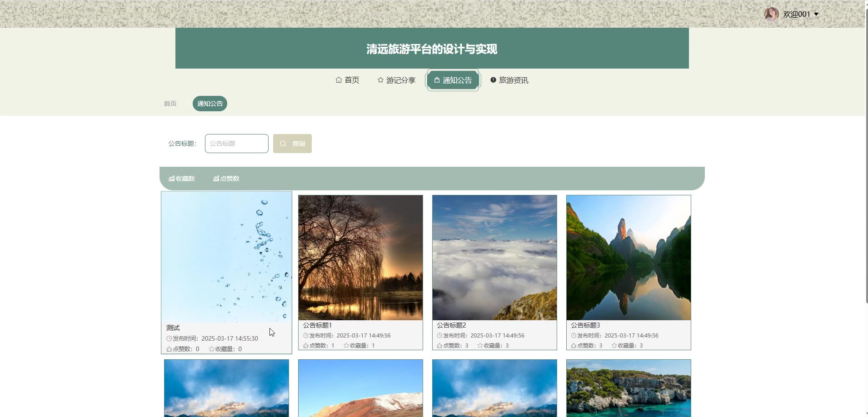The height and width of the screenshot is (417, 868).
Task: Open the 旅游资讯 navigation tab
Action: point(509,80)
